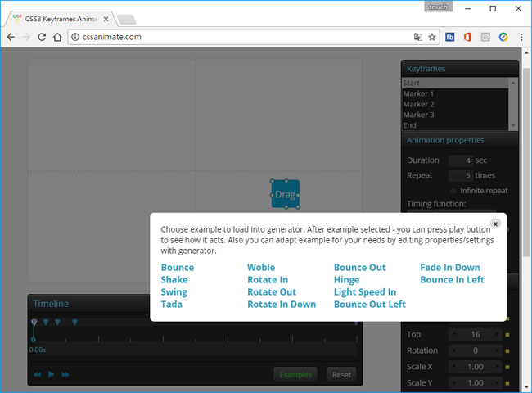Load the Light Speed In example

pos(365,292)
